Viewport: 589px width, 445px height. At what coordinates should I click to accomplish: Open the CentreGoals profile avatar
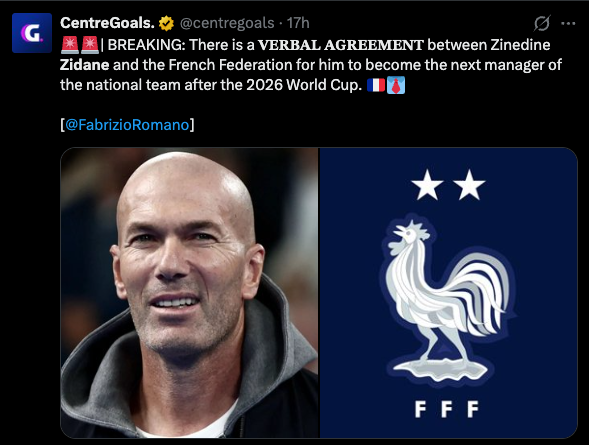tap(32, 33)
